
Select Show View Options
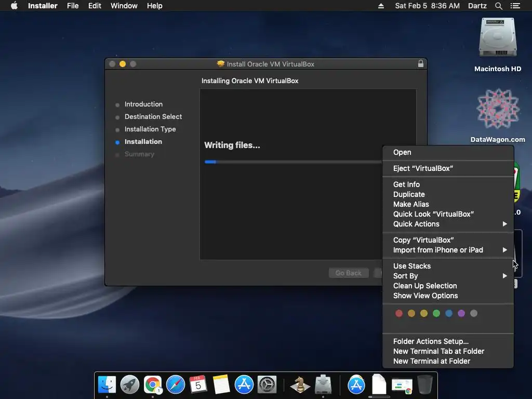click(448, 296)
